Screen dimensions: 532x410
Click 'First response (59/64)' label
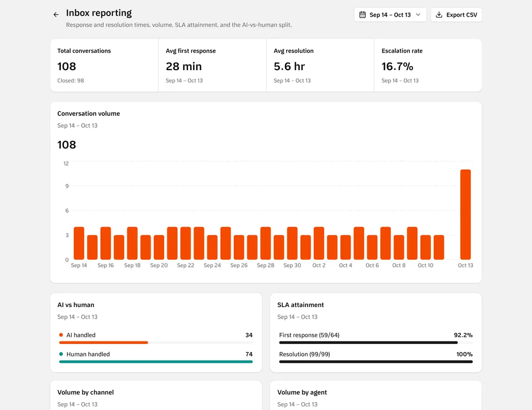pos(309,335)
